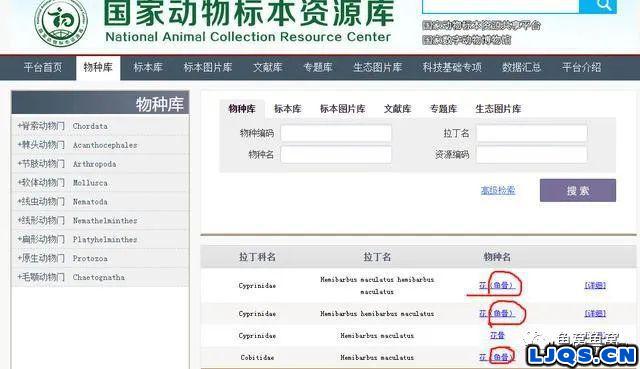Switch to 专题库 tab in search panel
This screenshot has height=369, width=640.
point(443,109)
